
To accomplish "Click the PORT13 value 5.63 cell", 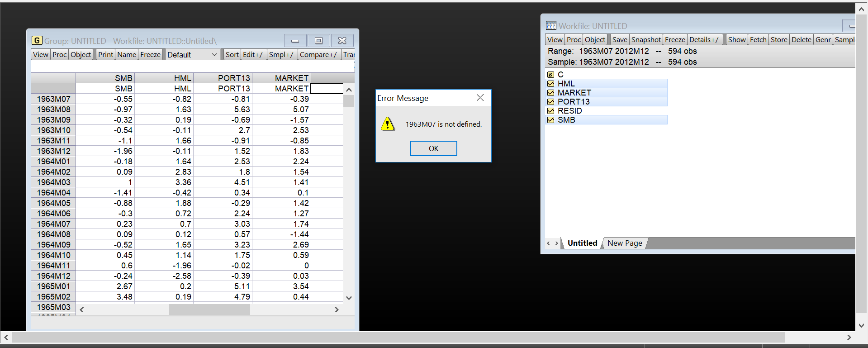I will point(223,110).
